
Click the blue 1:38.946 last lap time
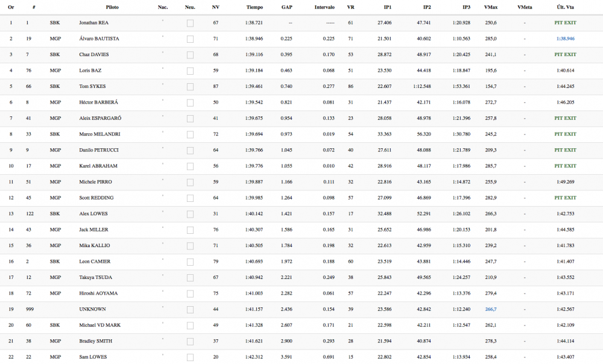565,39
